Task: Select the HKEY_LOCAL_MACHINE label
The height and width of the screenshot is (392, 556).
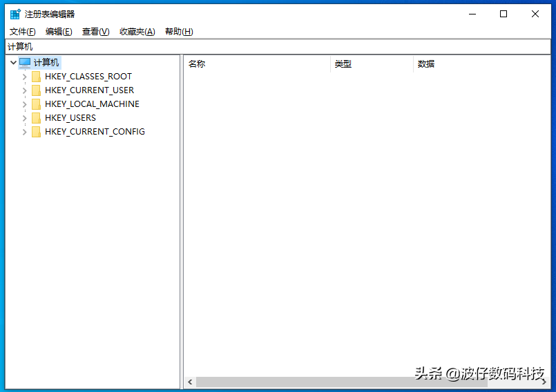Action: (92, 104)
